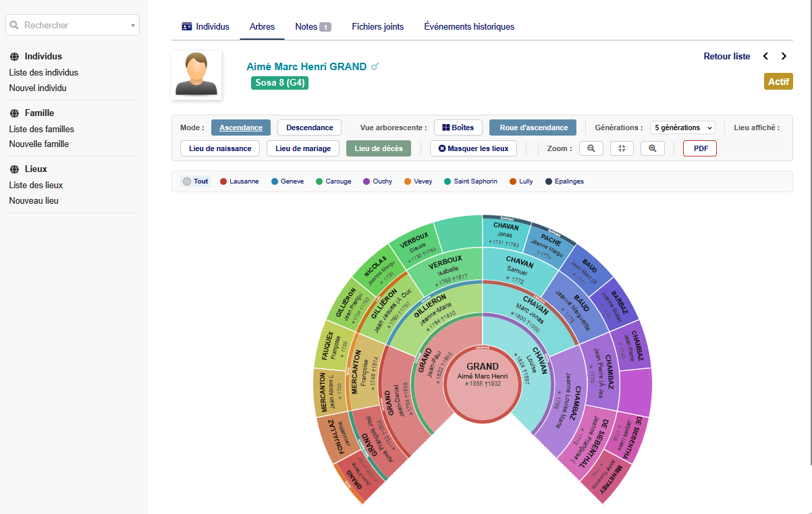Go to the previous individual arrow

click(765, 57)
